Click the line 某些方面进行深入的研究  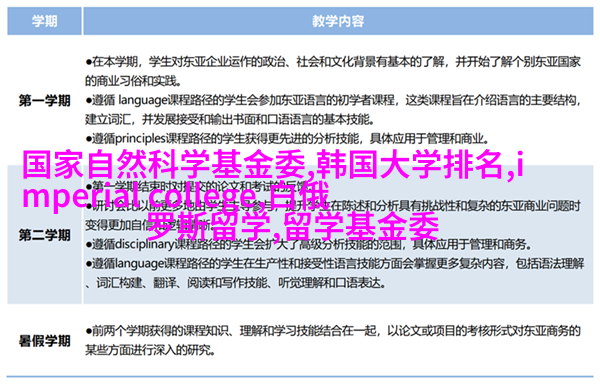click(x=150, y=350)
